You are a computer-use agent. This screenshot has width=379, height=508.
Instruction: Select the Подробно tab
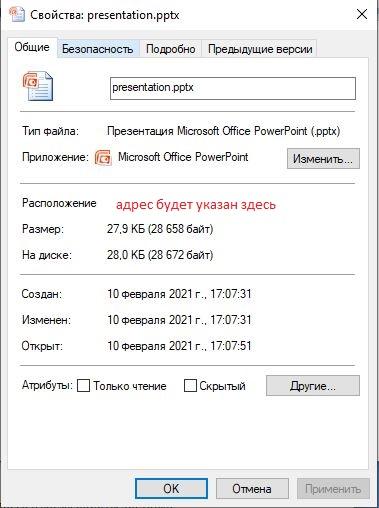171,49
